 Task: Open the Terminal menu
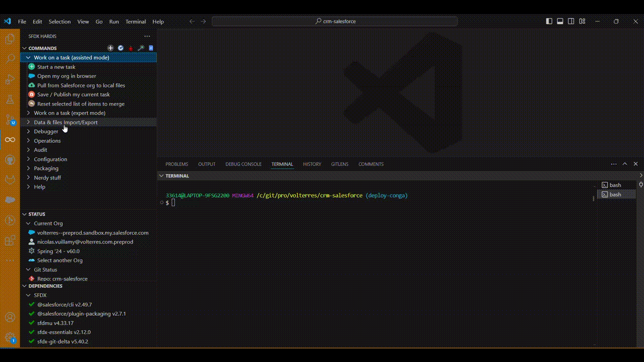[136, 22]
